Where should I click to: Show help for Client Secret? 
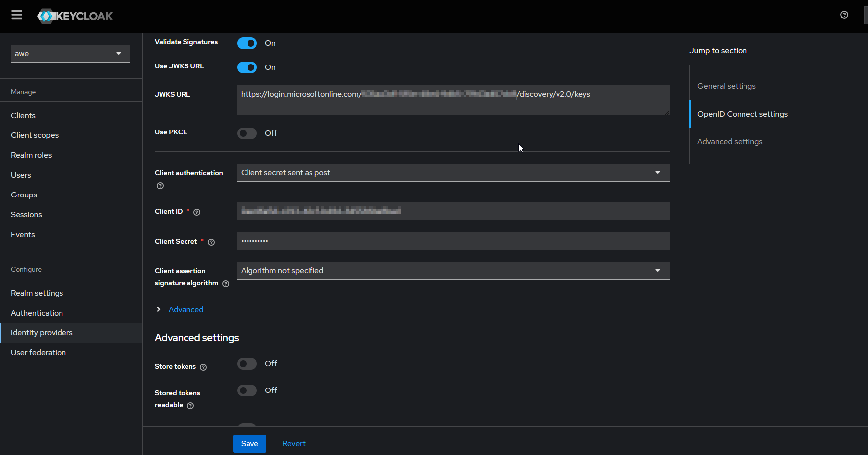tap(211, 242)
